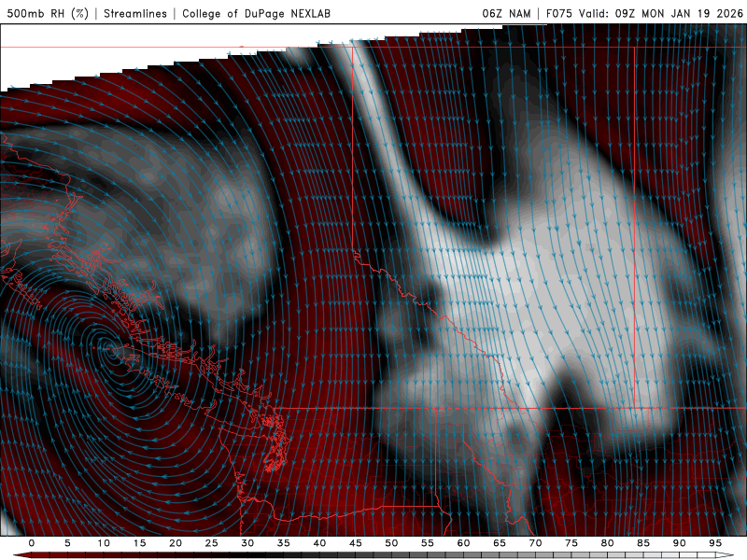The width and height of the screenshot is (747, 560).
Task: Click the '20' color scale label
Action: [x=176, y=543]
